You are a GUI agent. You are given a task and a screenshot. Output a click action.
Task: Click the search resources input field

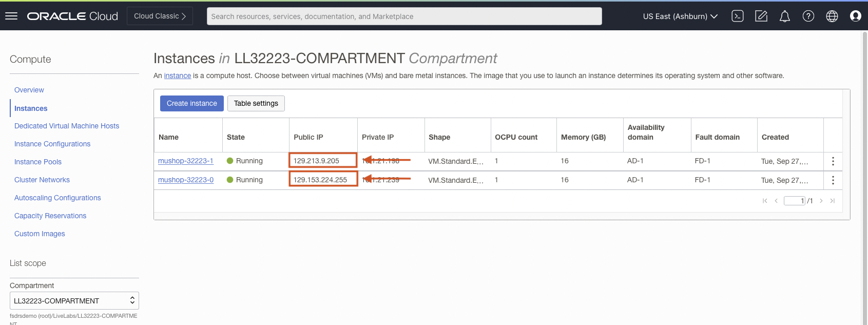pyautogui.click(x=404, y=16)
